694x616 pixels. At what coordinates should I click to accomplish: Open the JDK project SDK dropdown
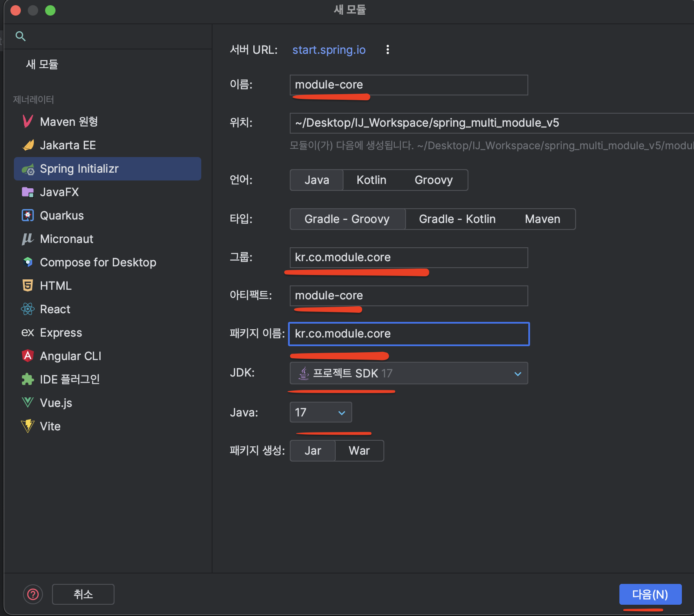click(409, 373)
